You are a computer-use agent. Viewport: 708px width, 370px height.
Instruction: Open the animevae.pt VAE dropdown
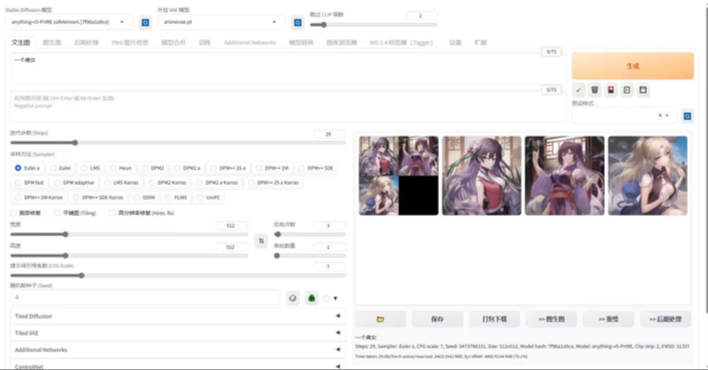pos(221,22)
